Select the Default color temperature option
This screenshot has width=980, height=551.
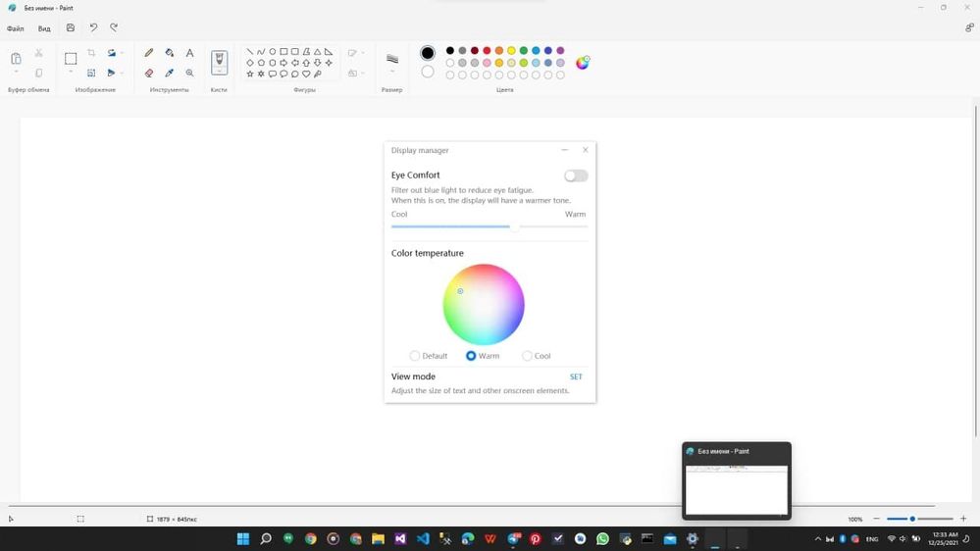414,356
